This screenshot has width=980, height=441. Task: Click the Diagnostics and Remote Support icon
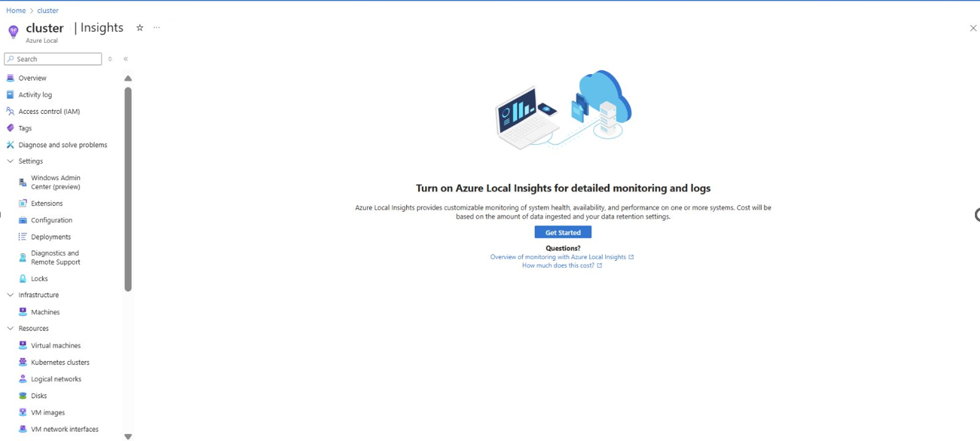[x=23, y=258]
